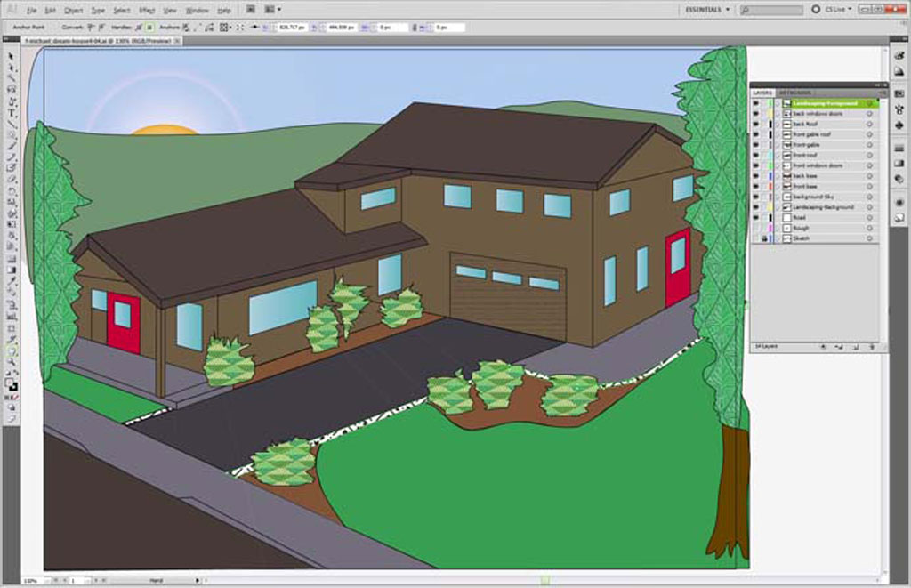The image size is (911, 588).
Task: Open the Object menu
Action: tap(73, 10)
